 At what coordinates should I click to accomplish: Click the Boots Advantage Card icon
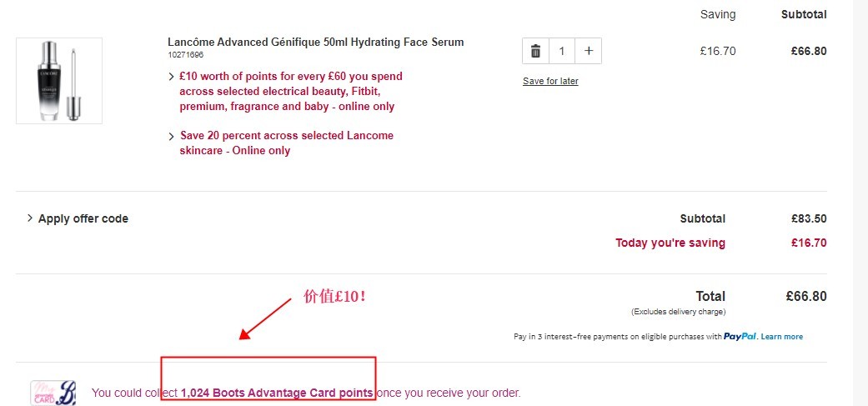point(53,393)
